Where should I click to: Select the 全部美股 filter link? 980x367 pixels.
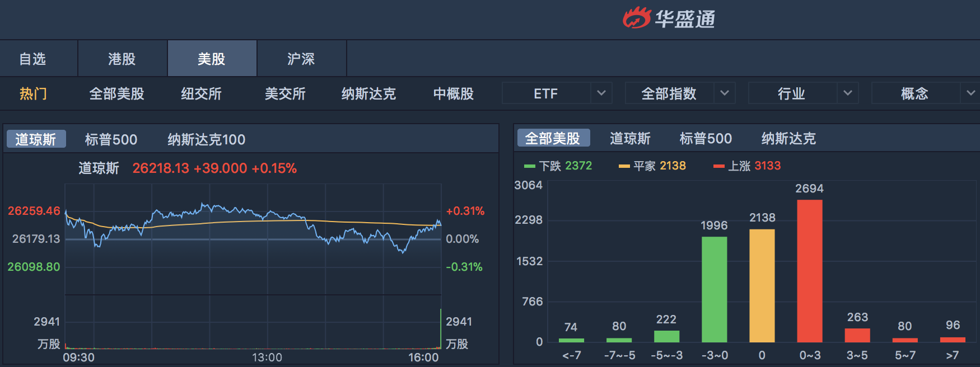click(117, 93)
